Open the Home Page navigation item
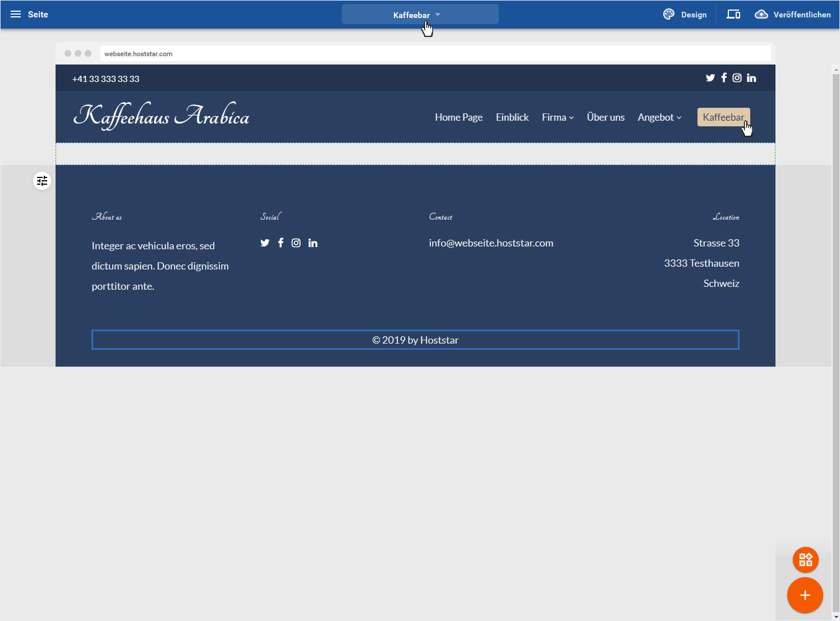Image resolution: width=840 pixels, height=621 pixels. [458, 117]
